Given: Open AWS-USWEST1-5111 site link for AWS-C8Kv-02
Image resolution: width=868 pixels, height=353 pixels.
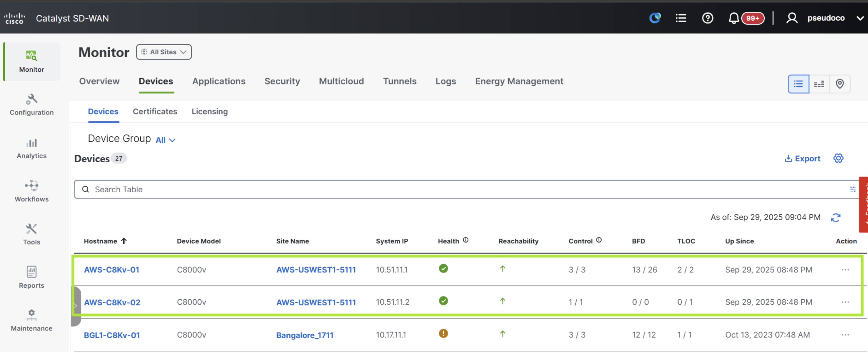Looking at the screenshot, I should 316,303.
